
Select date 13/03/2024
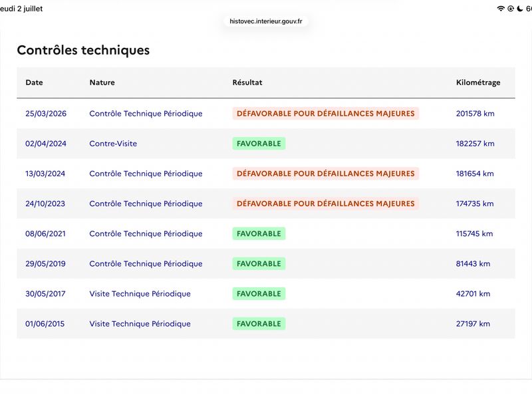45,174
